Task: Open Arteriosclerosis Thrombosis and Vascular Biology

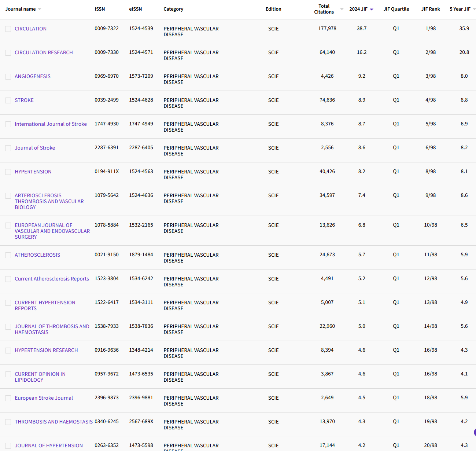Action: 49,201
